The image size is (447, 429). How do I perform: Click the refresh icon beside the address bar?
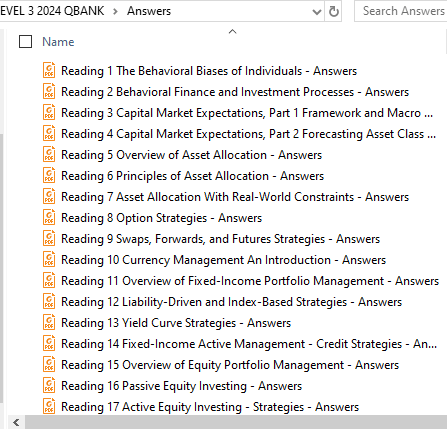(x=334, y=11)
